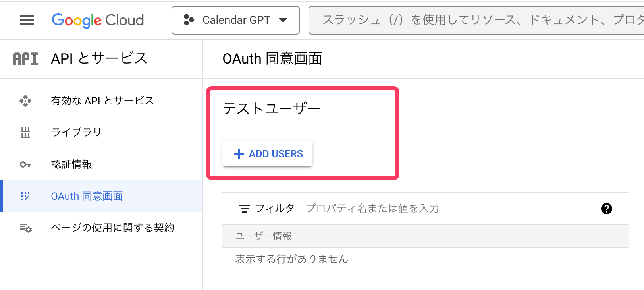Expand project dropdown arrow next to Calendar GPT

click(283, 20)
